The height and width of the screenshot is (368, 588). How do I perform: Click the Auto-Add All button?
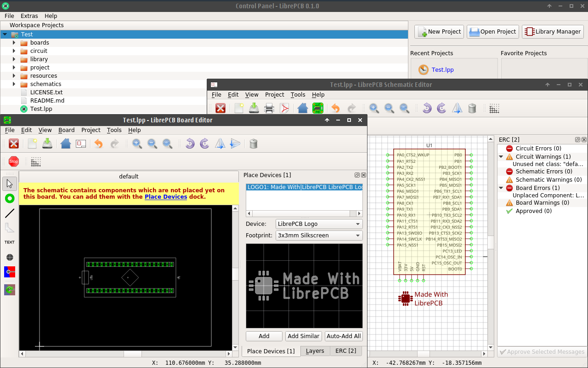click(x=344, y=336)
